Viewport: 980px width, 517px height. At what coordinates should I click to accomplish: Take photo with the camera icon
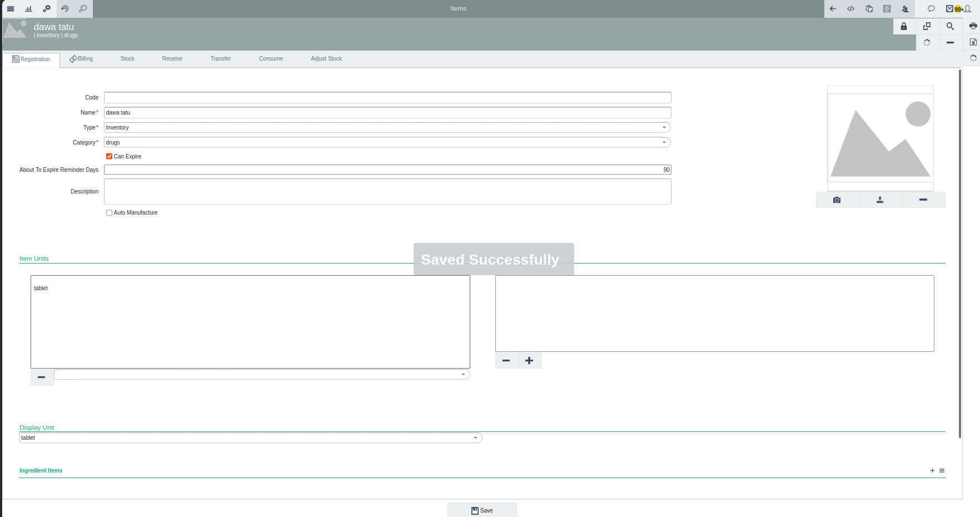[x=837, y=200]
